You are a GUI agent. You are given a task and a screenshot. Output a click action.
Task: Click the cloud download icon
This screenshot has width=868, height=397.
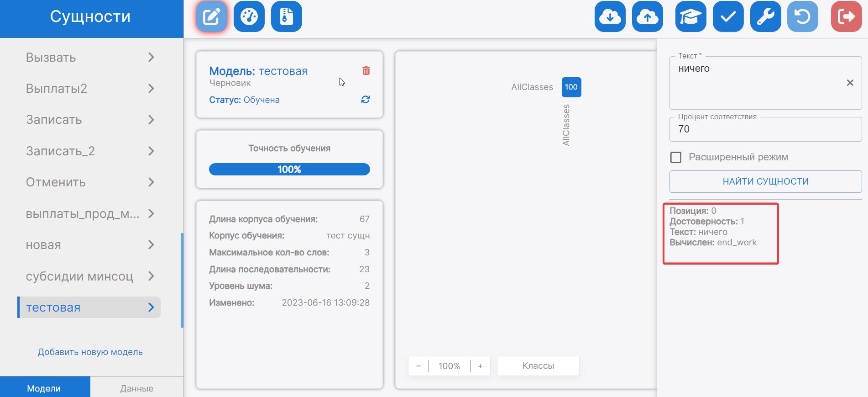click(610, 17)
